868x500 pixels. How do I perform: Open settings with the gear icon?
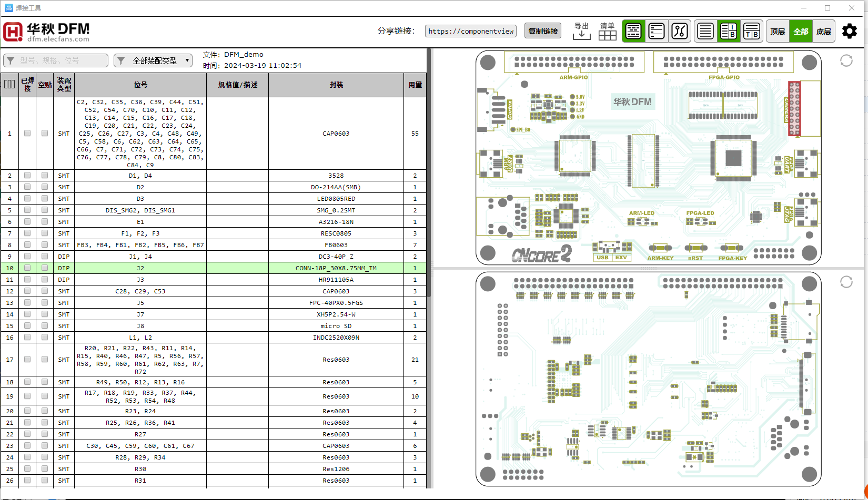pyautogui.click(x=850, y=31)
